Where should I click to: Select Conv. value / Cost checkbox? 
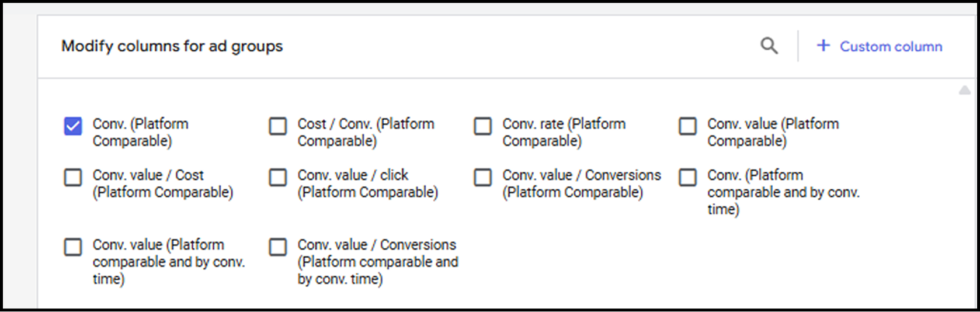73,178
